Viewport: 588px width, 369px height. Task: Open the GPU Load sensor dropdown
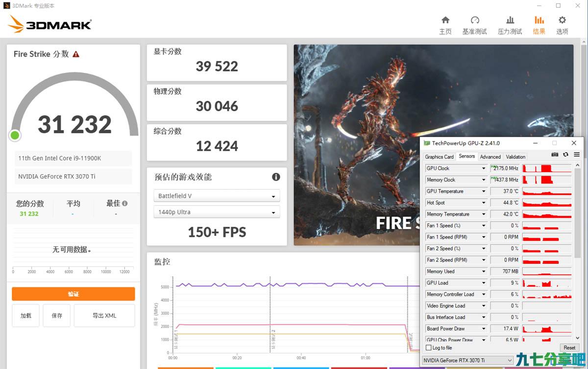484,283
